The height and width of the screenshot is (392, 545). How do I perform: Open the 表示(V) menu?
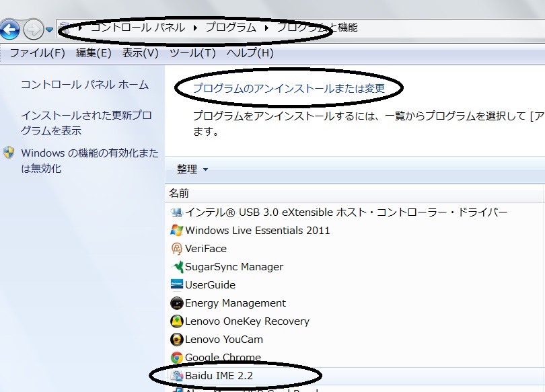[x=140, y=53]
